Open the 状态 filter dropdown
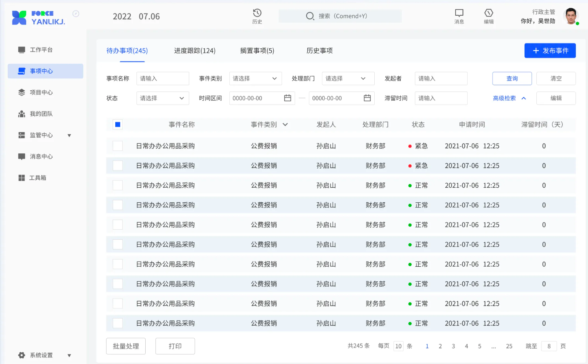This screenshot has height=364, width=588. (162, 98)
